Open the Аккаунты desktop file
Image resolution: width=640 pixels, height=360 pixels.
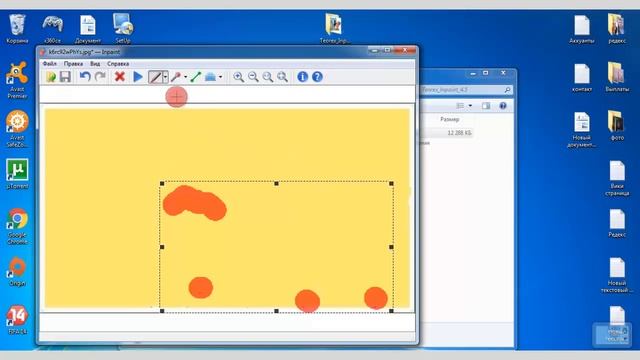point(582,29)
